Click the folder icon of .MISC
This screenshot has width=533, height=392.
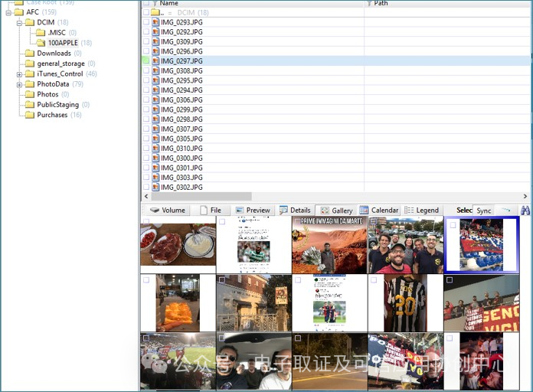(41, 33)
